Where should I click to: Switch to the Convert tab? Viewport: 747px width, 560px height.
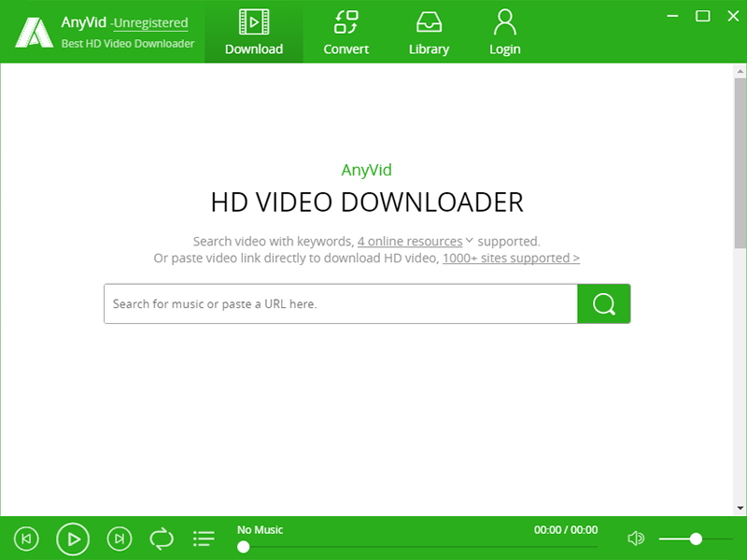[345, 32]
